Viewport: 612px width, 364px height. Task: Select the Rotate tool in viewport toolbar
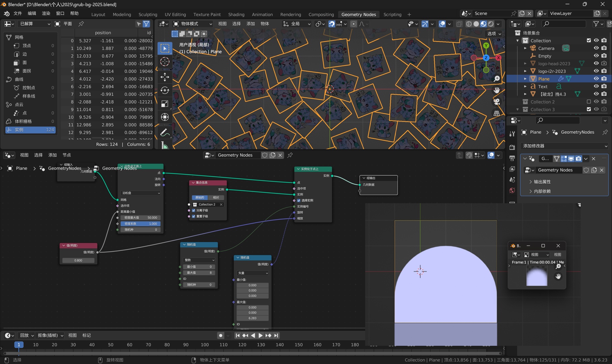tap(165, 90)
